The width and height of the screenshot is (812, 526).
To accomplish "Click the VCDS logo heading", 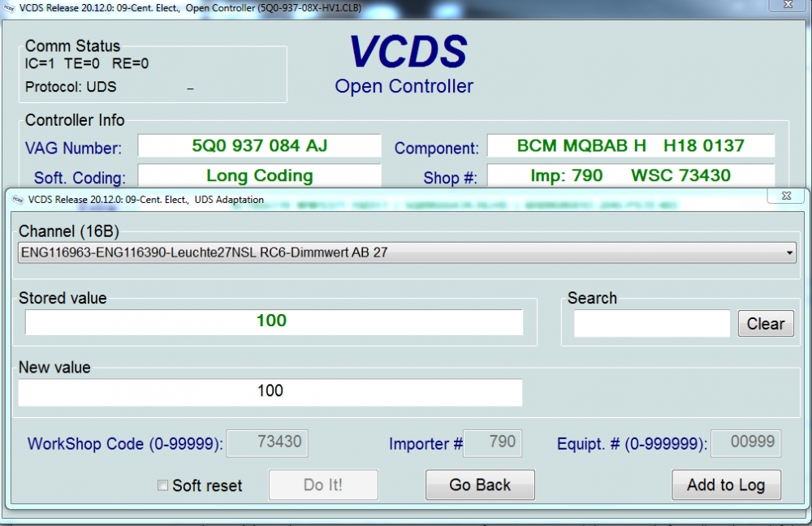I will [408, 52].
